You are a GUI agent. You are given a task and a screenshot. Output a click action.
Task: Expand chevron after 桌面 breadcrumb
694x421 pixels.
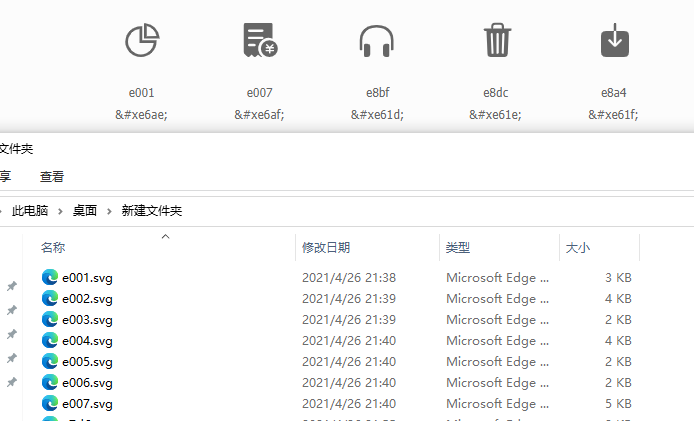(109, 211)
